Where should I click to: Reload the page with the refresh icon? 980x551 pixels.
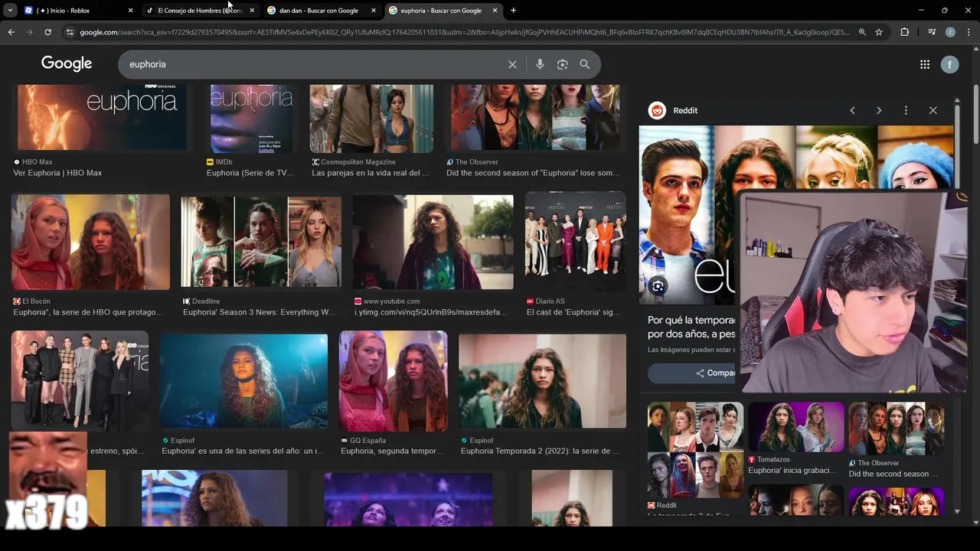coord(47,32)
